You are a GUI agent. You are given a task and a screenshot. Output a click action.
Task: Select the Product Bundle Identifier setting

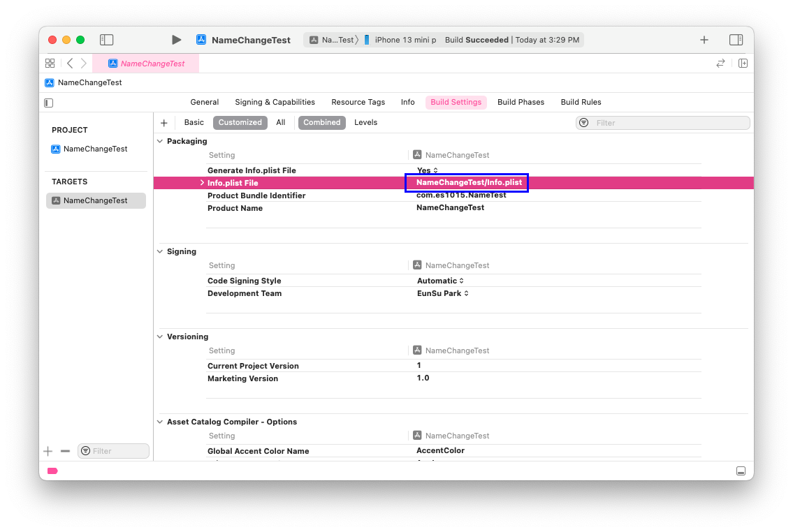[256, 195]
